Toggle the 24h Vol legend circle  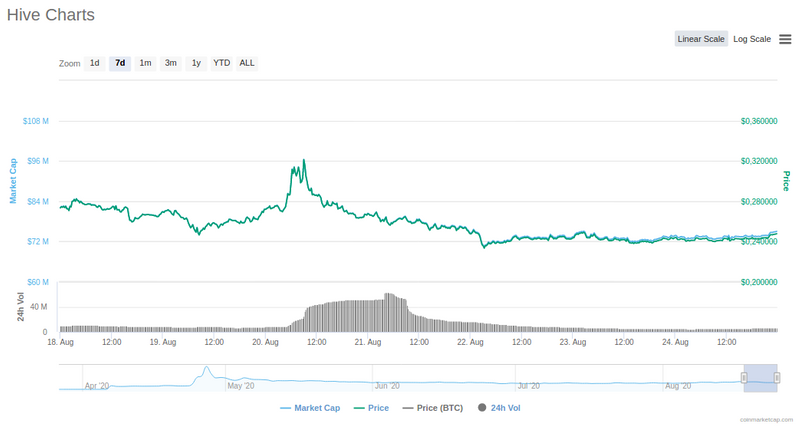[482, 408]
